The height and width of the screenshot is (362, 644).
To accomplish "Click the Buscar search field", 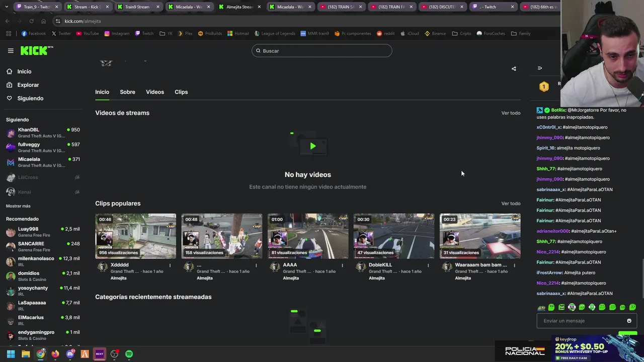I will pos(322,51).
